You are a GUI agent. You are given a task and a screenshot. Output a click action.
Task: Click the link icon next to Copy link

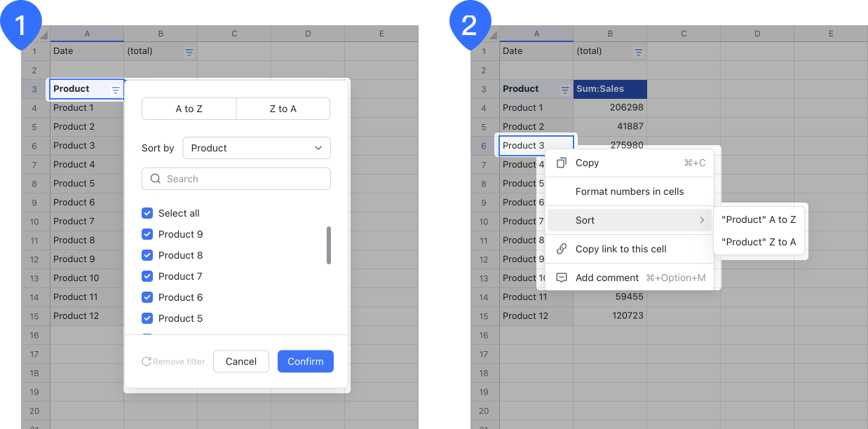561,249
